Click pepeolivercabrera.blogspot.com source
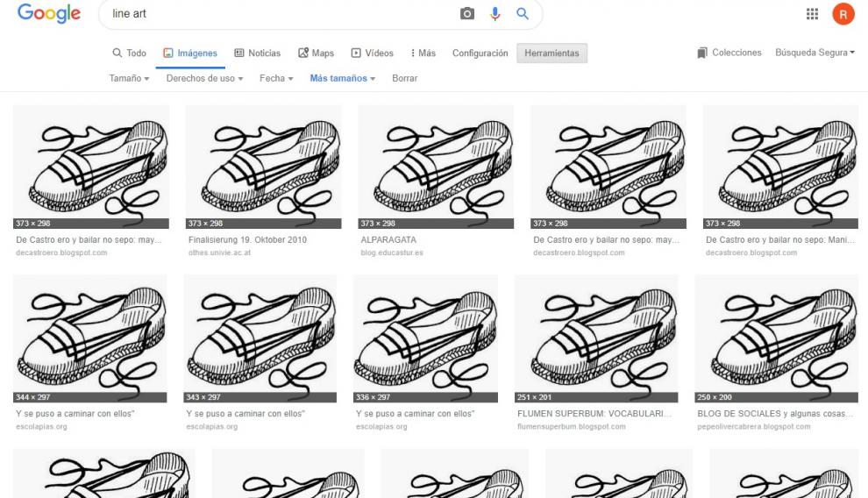The image size is (868, 498). 753,426
